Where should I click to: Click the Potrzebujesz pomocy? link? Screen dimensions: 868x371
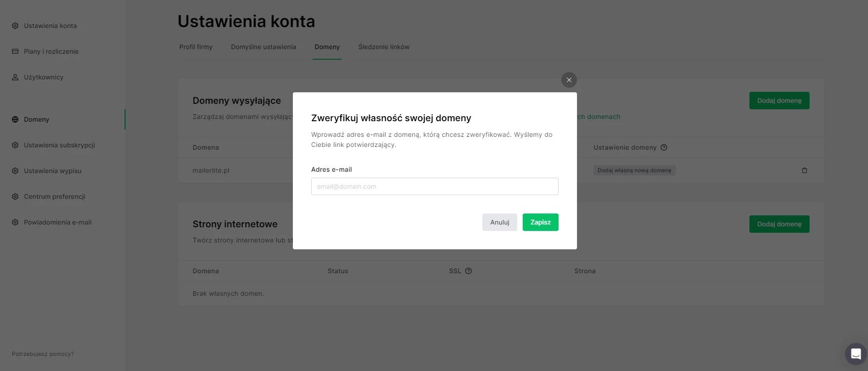(x=43, y=354)
